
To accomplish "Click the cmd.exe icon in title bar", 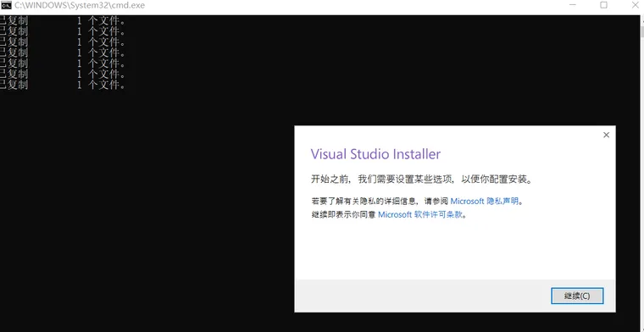I will click(6, 5).
